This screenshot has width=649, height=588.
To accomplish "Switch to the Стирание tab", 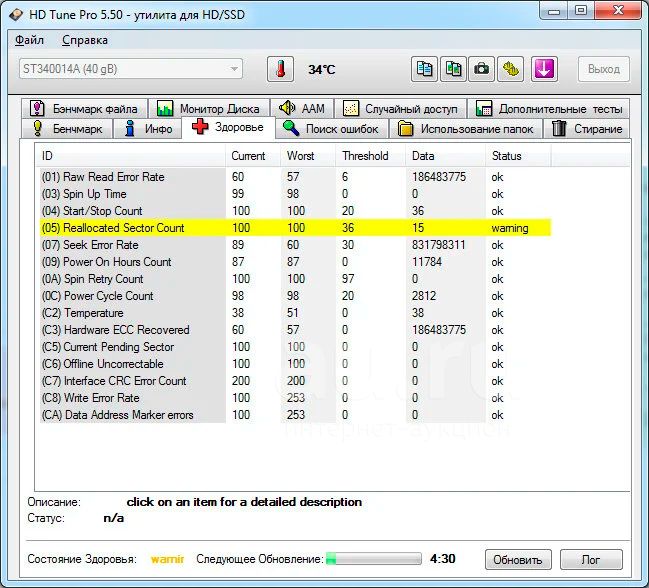I will coord(587,129).
